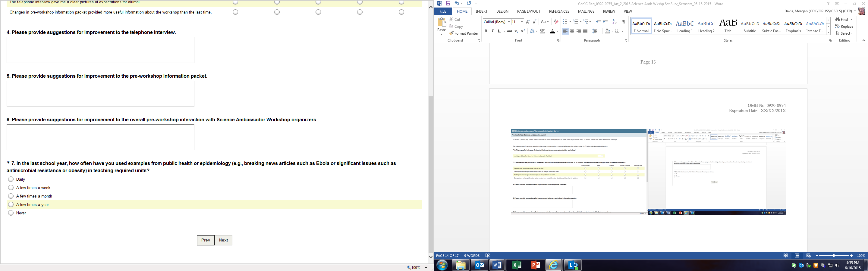
Task: Center-align the paragraph
Action: pyautogui.click(x=572, y=31)
